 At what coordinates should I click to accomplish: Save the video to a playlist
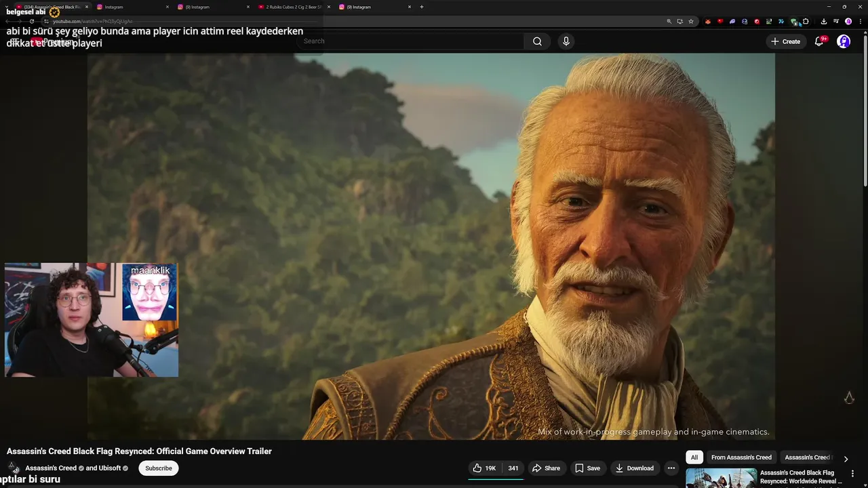587,468
